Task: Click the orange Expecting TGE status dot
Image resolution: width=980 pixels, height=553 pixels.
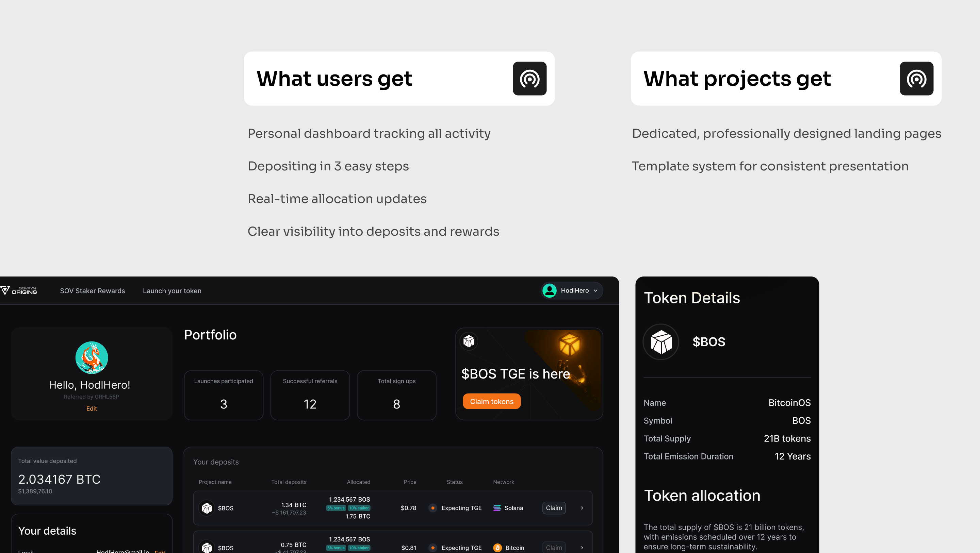Action: point(432,508)
